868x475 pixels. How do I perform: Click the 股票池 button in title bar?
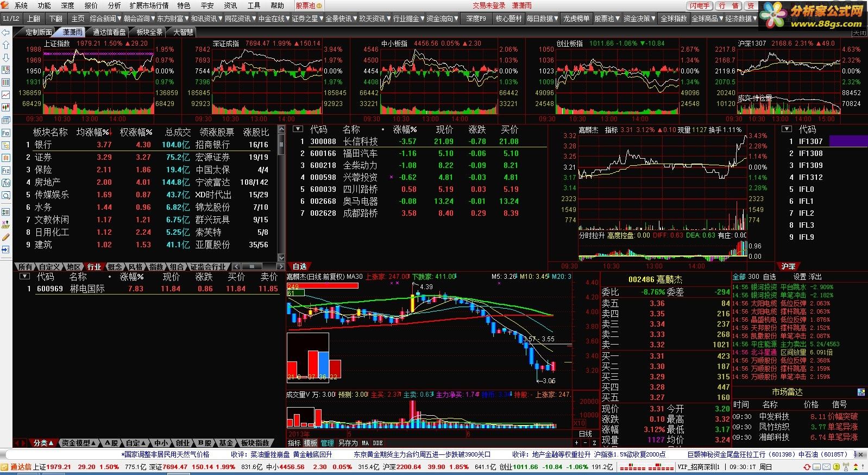pyautogui.click(x=307, y=5)
